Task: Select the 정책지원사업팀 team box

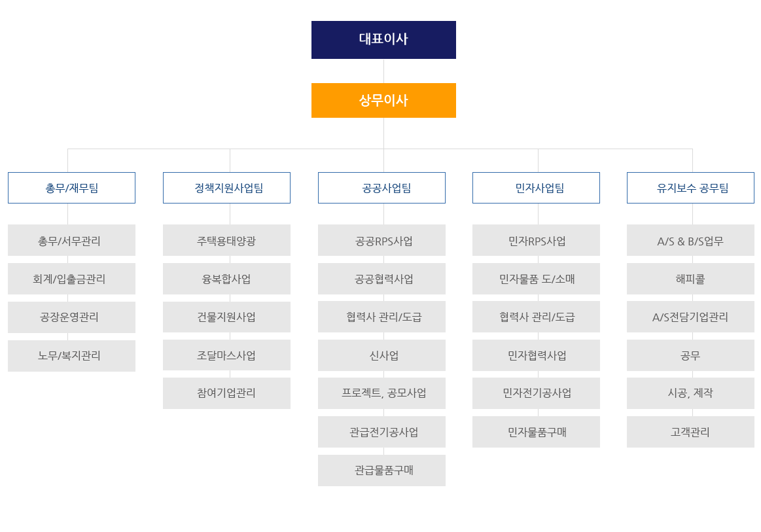Action: click(226, 188)
